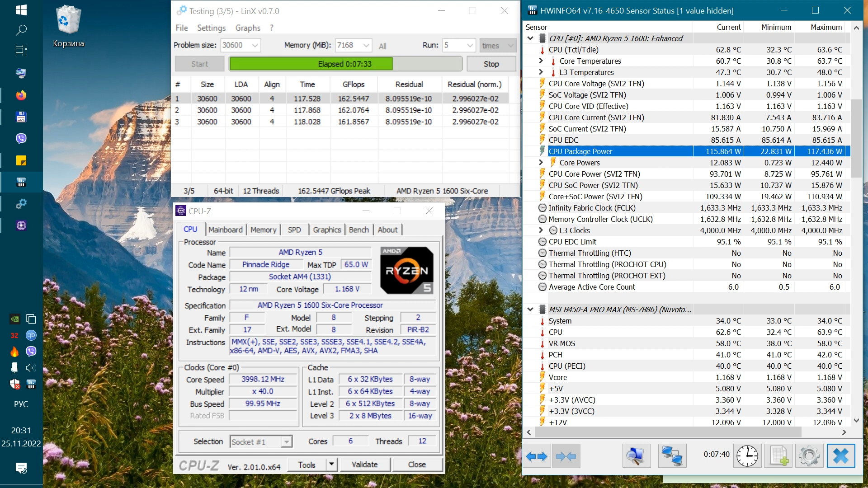Open the Problem size dropdown in LinX

tap(255, 45)
